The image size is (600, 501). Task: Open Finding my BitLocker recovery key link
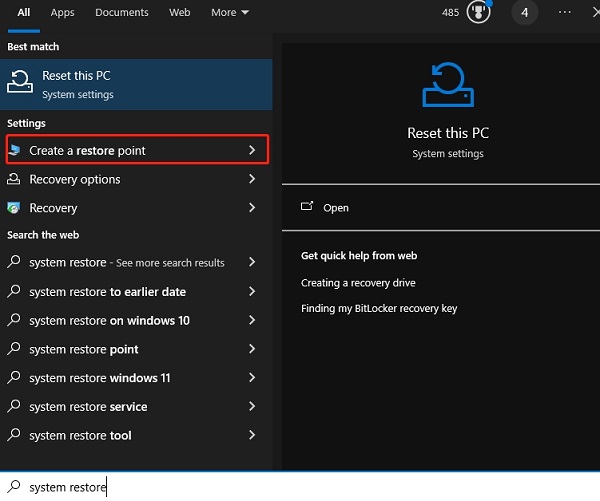coord(379,308)
